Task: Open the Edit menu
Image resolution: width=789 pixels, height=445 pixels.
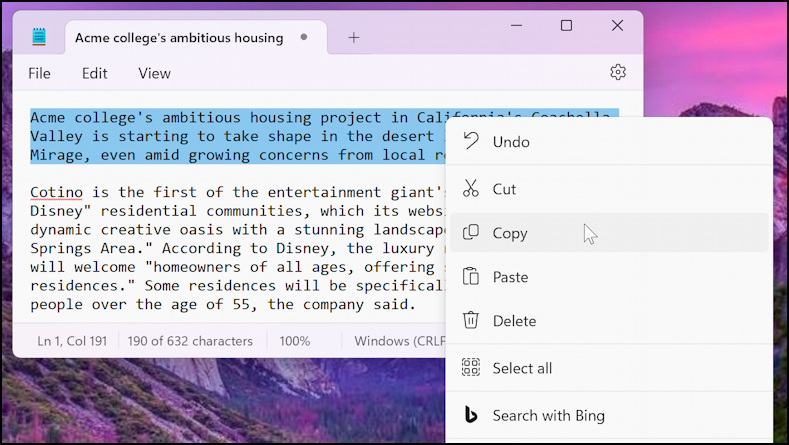Action: click(95, 73)
